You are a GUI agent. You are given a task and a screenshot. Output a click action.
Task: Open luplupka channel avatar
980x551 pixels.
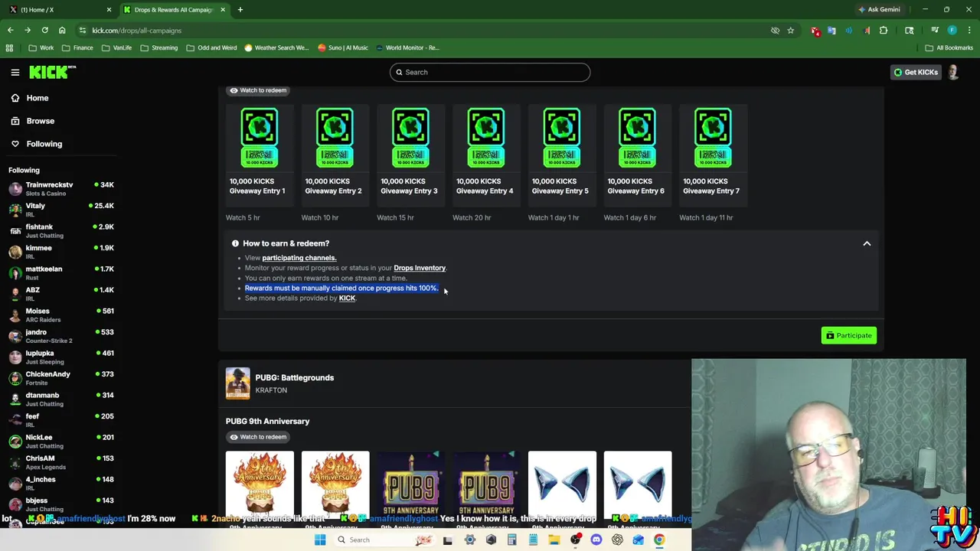[x=15, y=357]
